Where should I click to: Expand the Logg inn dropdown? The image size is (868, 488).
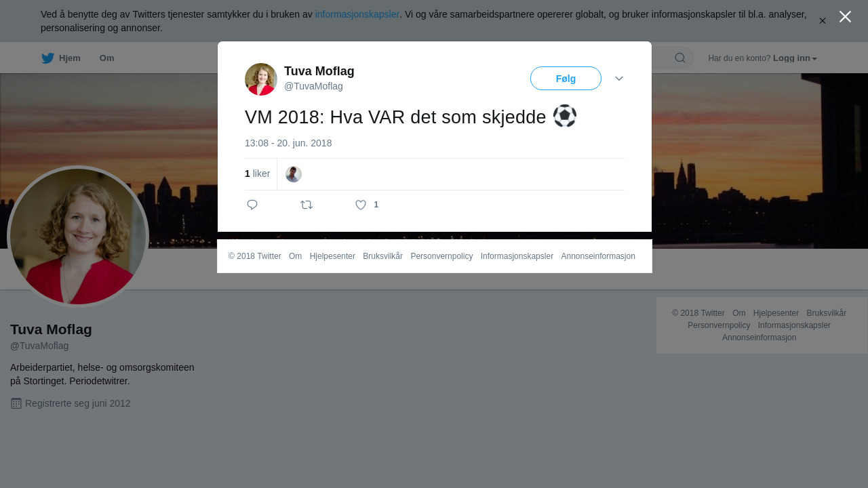(795, 58)
